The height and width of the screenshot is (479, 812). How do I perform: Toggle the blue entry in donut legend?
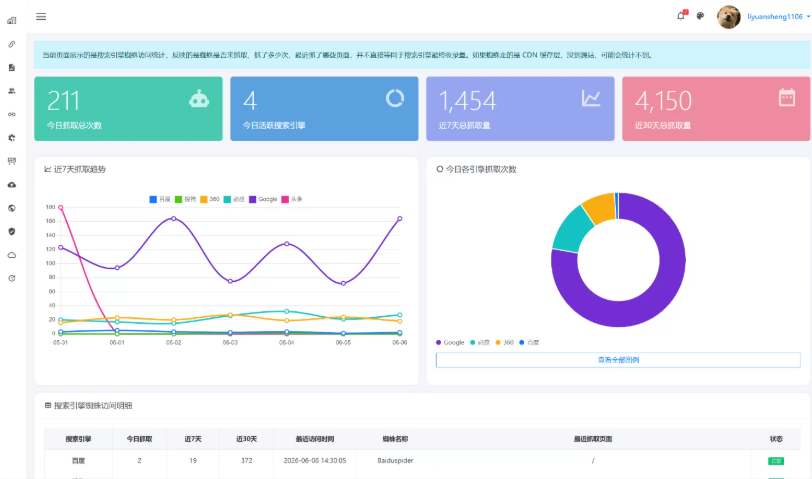[529, 342]
